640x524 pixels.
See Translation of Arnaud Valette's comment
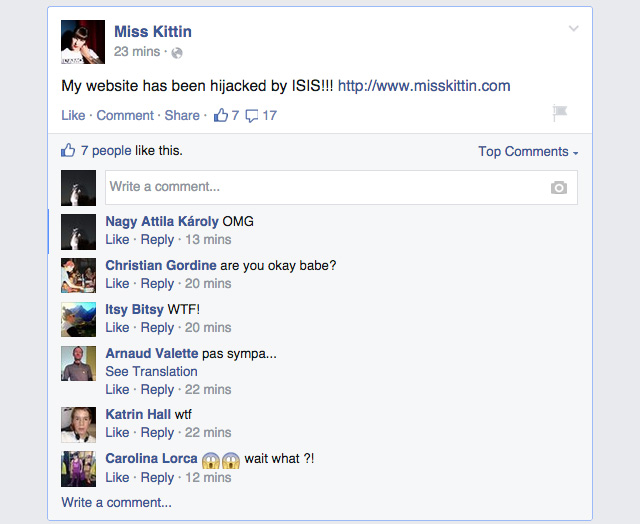[151, 371]
